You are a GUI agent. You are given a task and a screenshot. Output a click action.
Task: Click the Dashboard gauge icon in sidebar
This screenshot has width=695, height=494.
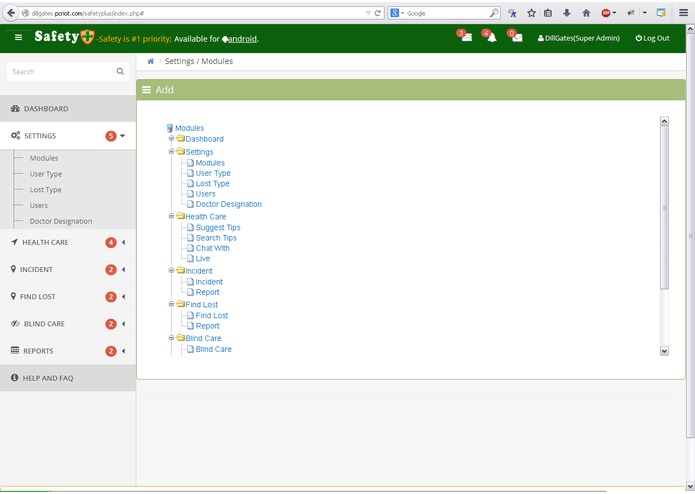tap(15, 109)
